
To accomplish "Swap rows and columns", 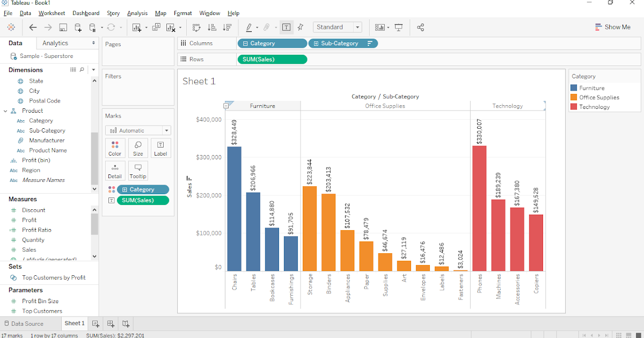I will click(x=197, y=27).
